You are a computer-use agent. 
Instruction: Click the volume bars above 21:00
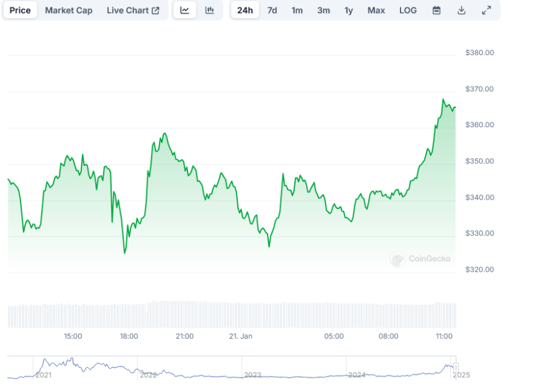184,314
